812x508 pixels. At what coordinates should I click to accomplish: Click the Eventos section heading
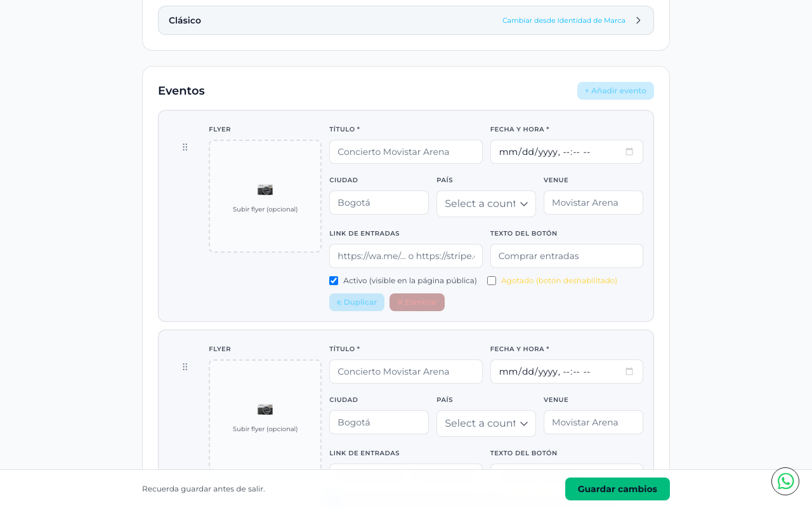(181, 91)
